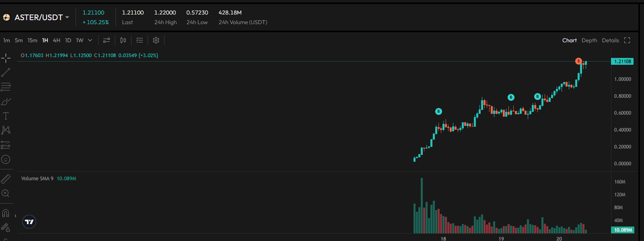Click the 24h High value 1.22000

(x=164, y=12)
